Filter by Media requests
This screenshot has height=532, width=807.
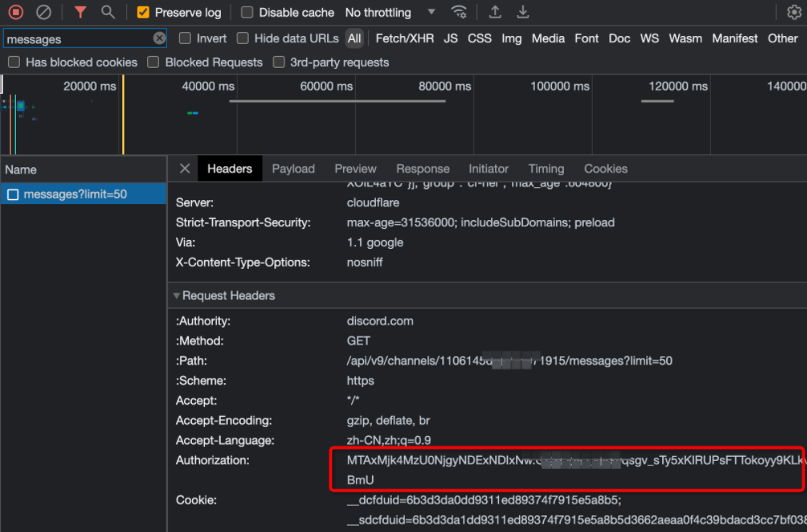tap(548, 38)
